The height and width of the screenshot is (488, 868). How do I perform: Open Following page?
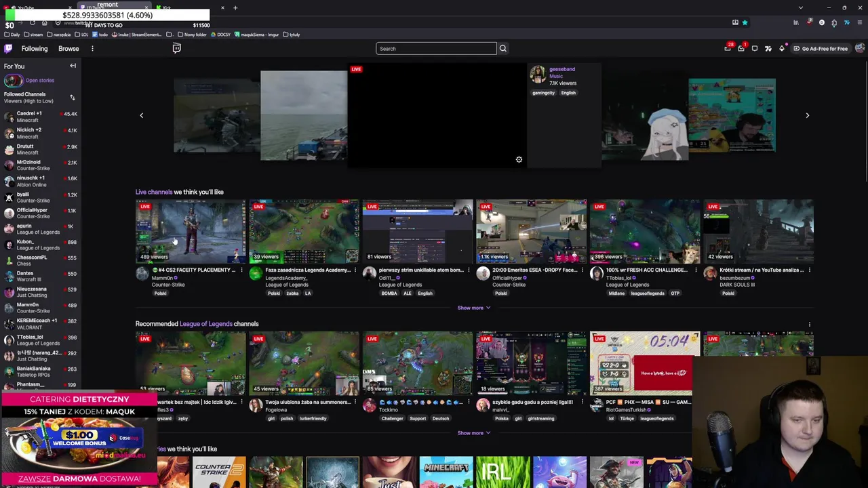[x=35, y=49]
